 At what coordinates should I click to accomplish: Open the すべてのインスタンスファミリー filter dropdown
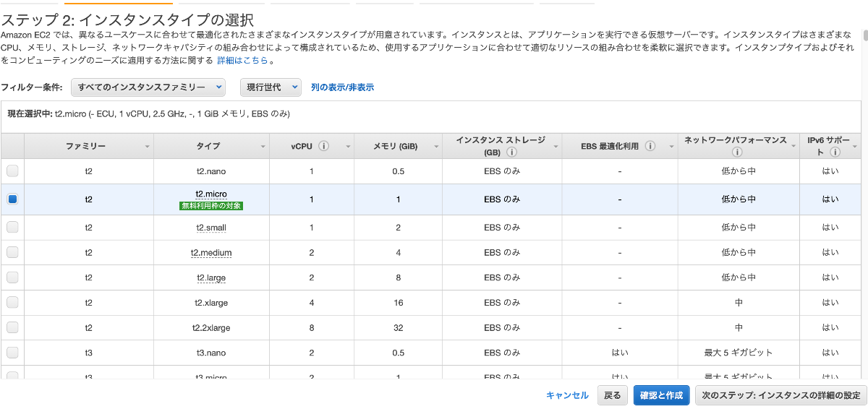[148, 87]
